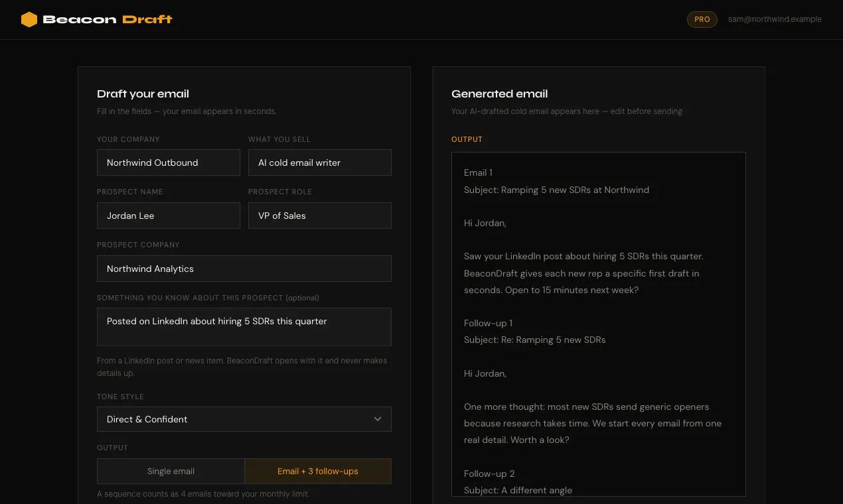
Task: Click the 'never makes details up' hint text
Action: (x=242, y=367)
